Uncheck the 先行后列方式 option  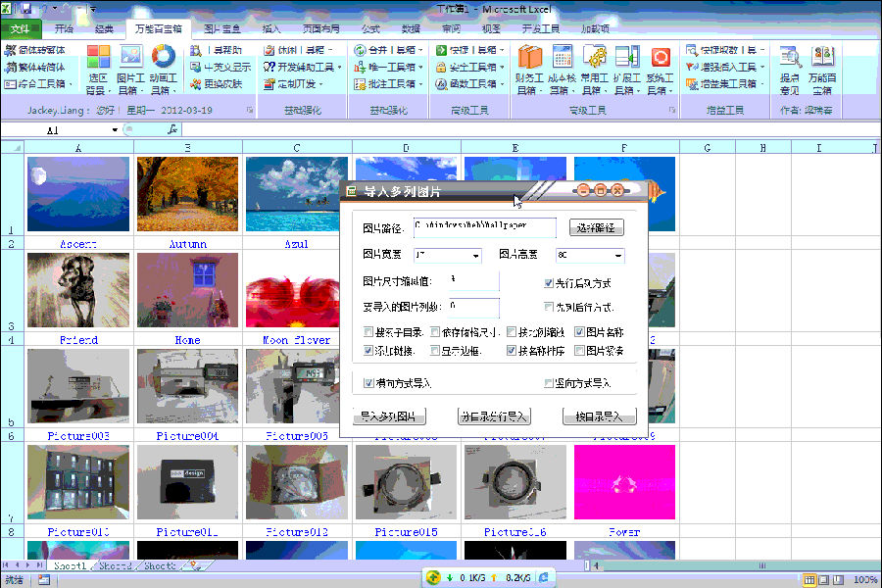(548, 283)
